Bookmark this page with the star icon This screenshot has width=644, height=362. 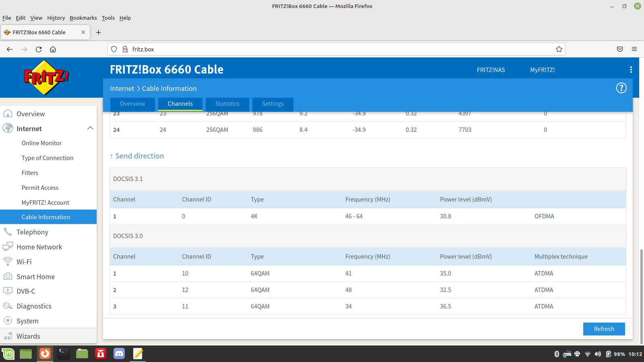559,49
